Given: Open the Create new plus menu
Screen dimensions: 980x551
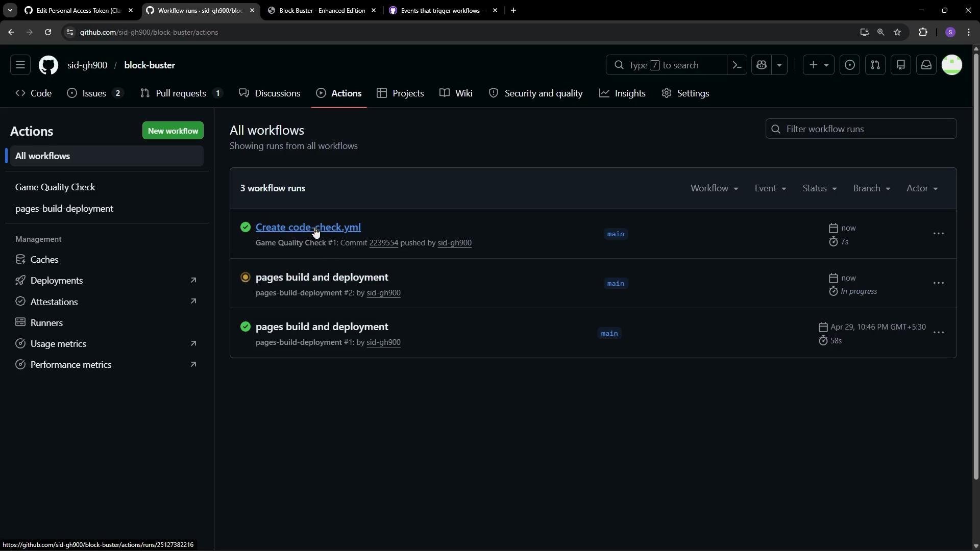Looking at the screenshot, I should tap(819, 65).
